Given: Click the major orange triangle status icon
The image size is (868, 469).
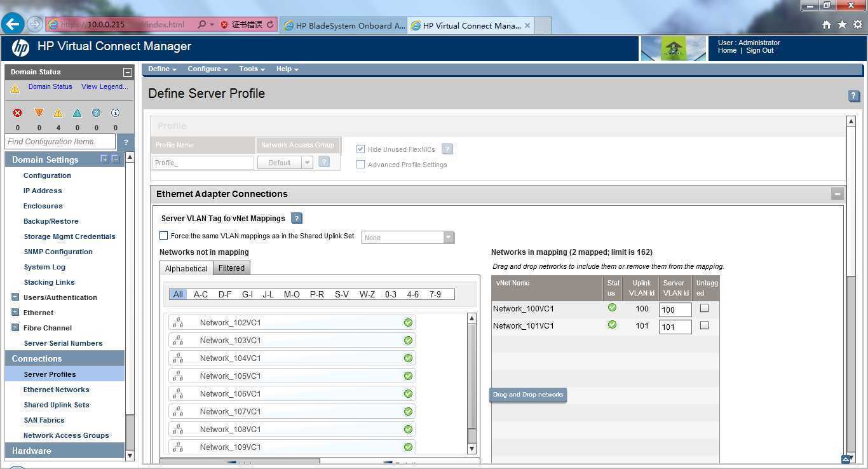Looking at the screenshot, I should tap(39, 112).
